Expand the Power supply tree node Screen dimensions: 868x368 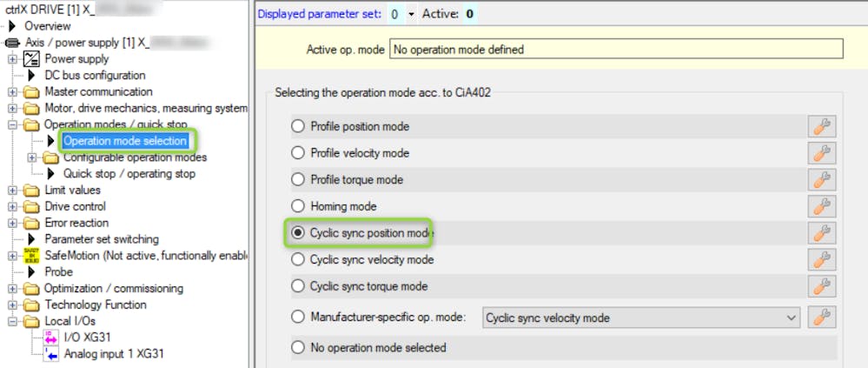coord(13,59)
